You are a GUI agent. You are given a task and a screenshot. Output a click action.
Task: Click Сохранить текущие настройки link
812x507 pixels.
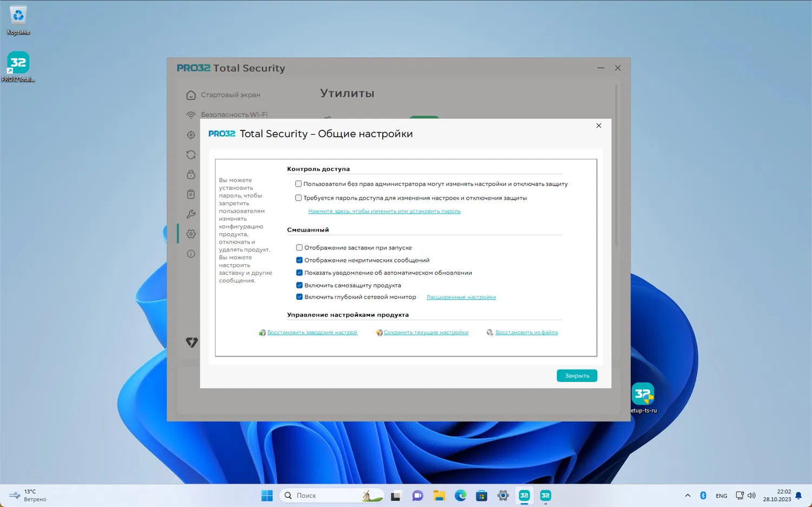(426, 332)
